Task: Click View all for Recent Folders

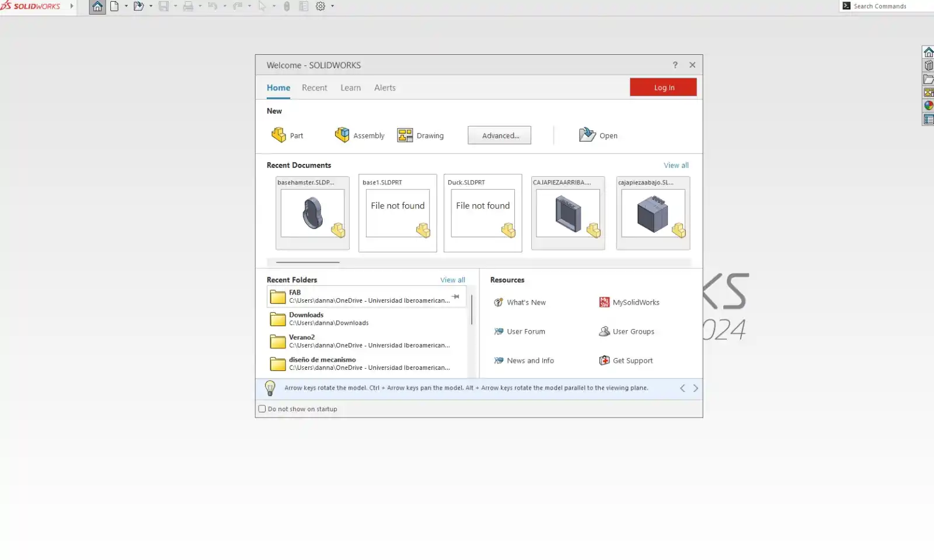Action: (x=452, y=280)
